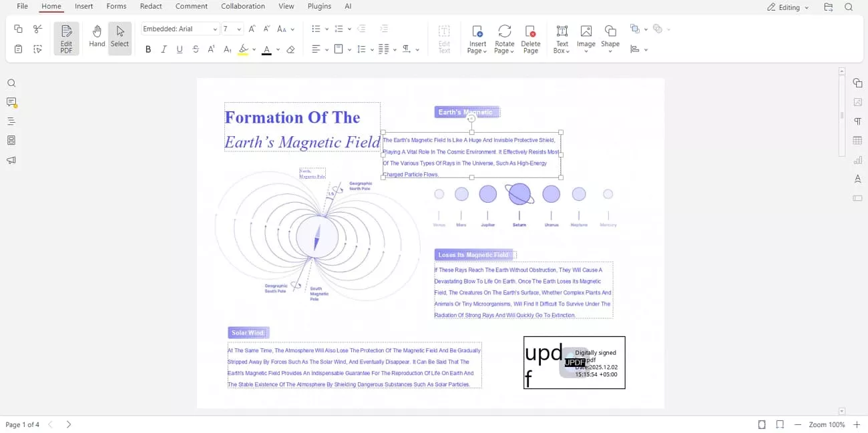Open the font color picker
The width and height of the screenshot is (868, 433).
pos(266,49)
